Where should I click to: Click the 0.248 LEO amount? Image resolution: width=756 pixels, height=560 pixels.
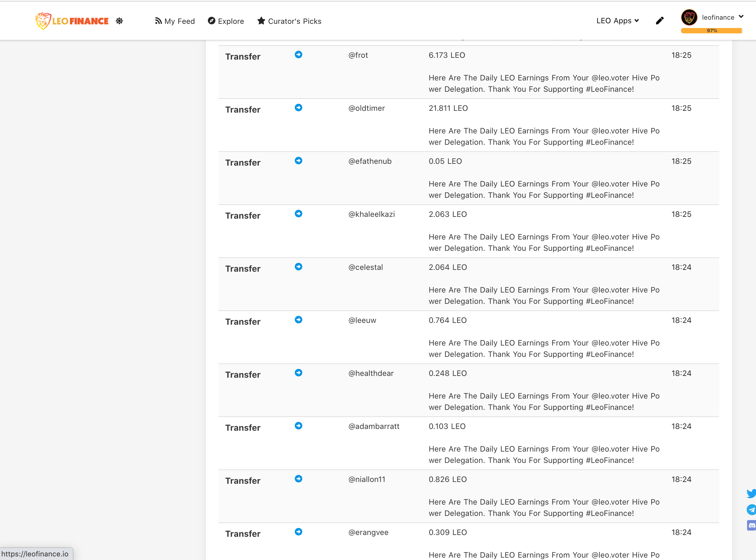(447, 374)
